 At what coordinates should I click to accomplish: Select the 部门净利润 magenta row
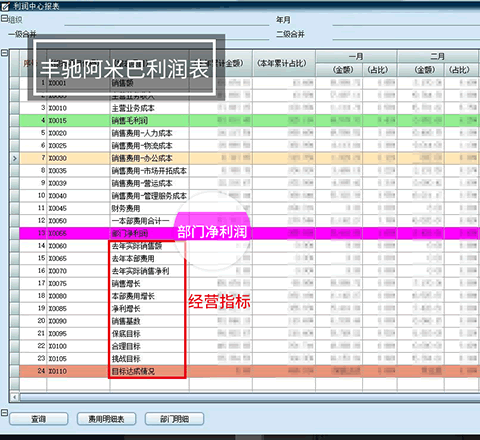(x=250, y=233)
